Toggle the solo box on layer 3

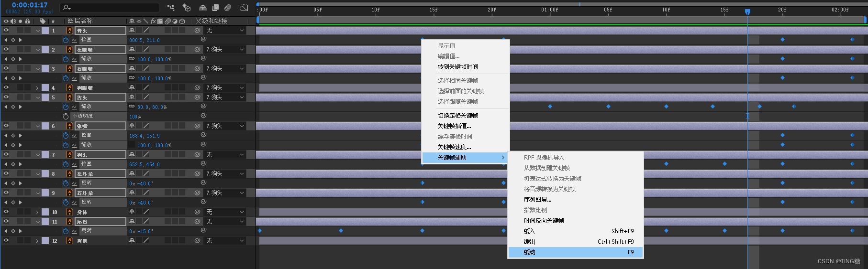pos(20,69)
